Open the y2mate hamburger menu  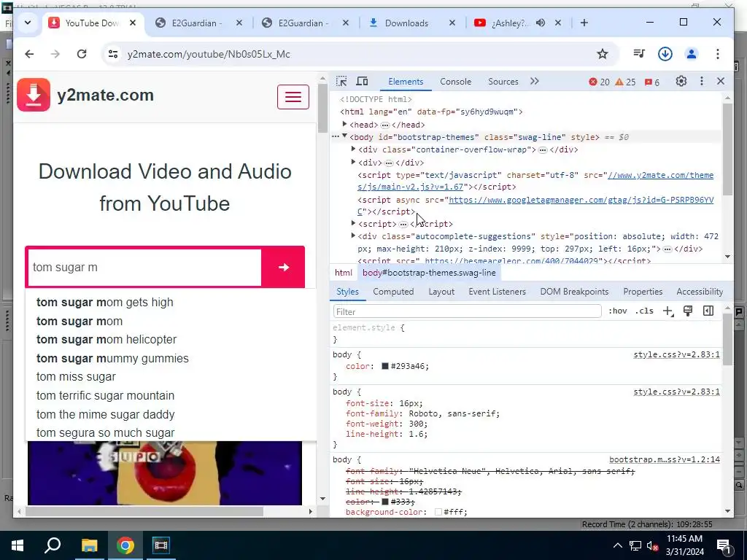293,97
